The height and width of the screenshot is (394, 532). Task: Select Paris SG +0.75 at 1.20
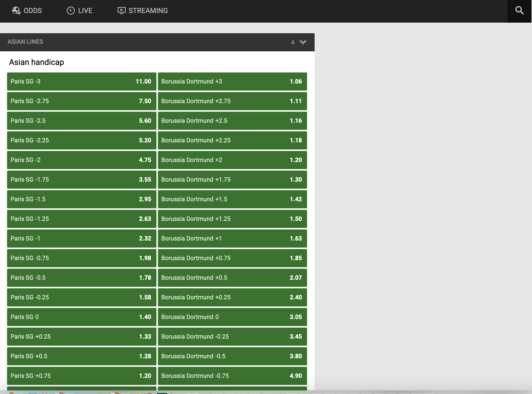pos(81,376)
